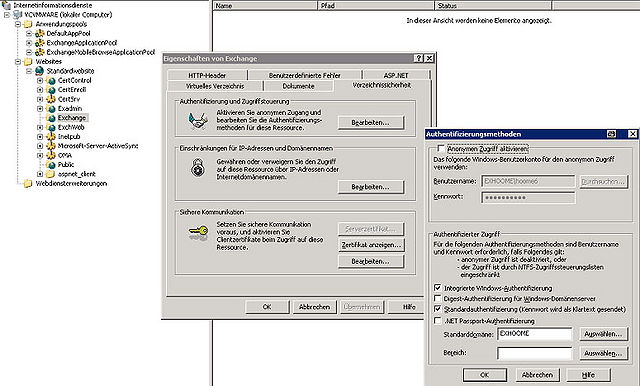
Task: Switch to Virtuelles Verzeichnis tab
Action: pos(215,86)
